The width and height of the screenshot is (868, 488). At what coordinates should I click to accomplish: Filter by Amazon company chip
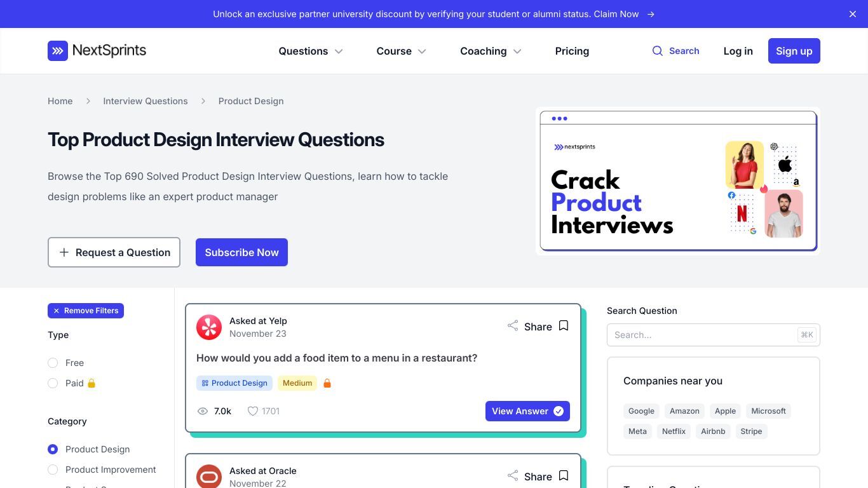click(684, 411)
